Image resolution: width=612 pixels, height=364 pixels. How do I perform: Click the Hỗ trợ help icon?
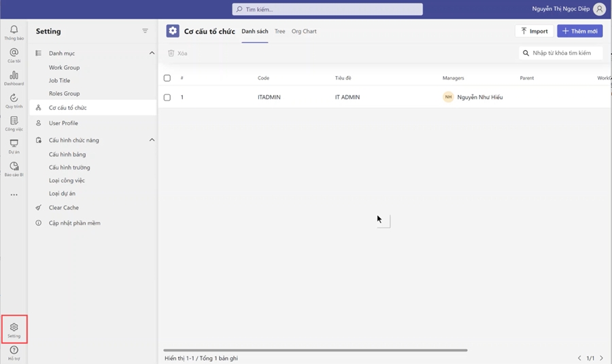[14, 351]
